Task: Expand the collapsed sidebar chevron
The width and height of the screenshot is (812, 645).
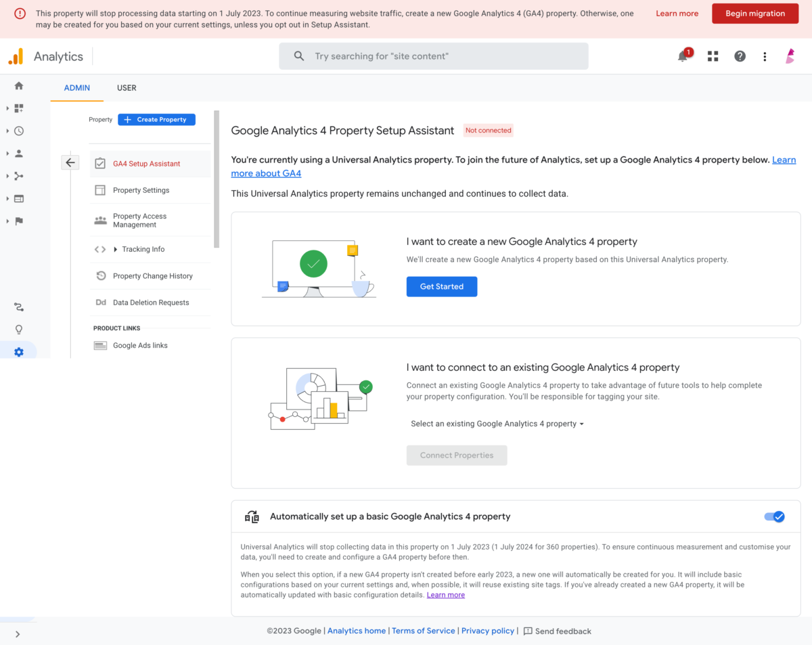Action: 18,634
